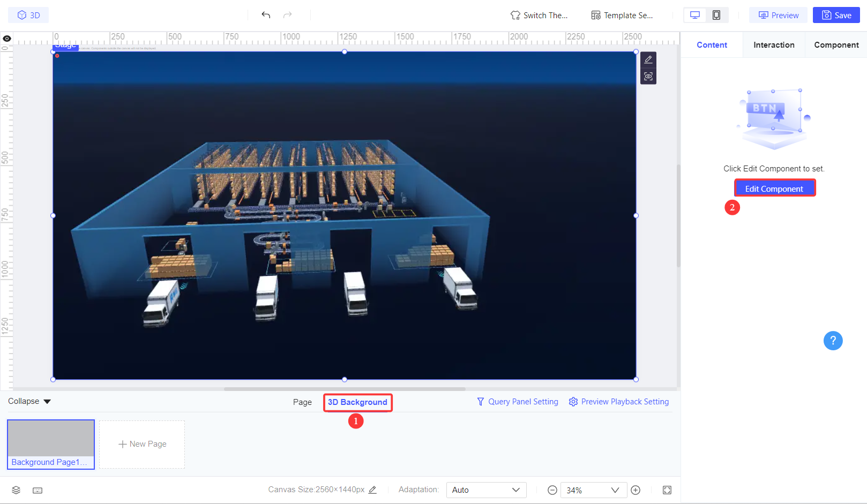
Task: Click the horizontal canvas scrollbar
Action: coord(345,389)
